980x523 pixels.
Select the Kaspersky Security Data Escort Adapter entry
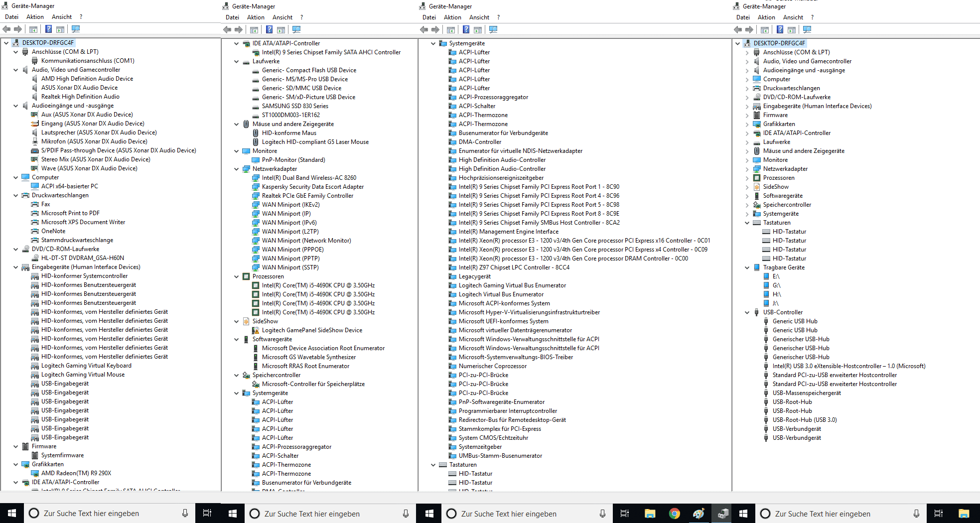point(313,187)
